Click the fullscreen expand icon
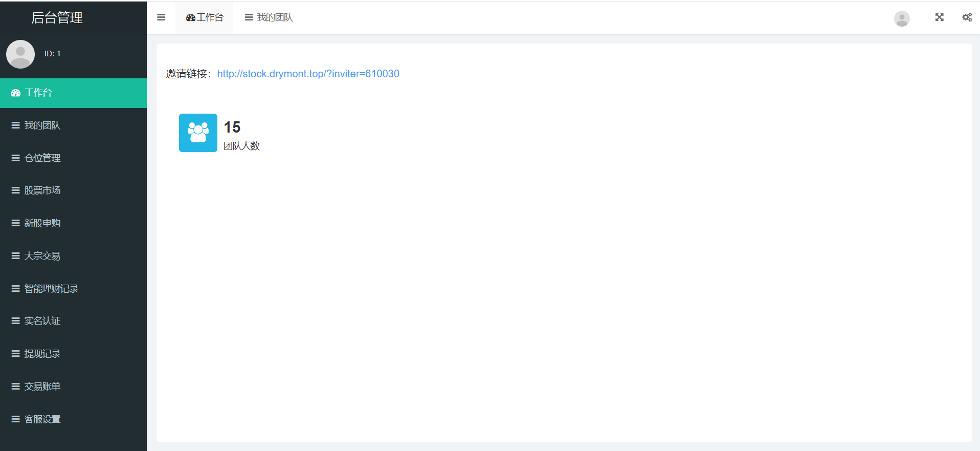The height and width of the screenshot is (451, 980). point(939,17)
